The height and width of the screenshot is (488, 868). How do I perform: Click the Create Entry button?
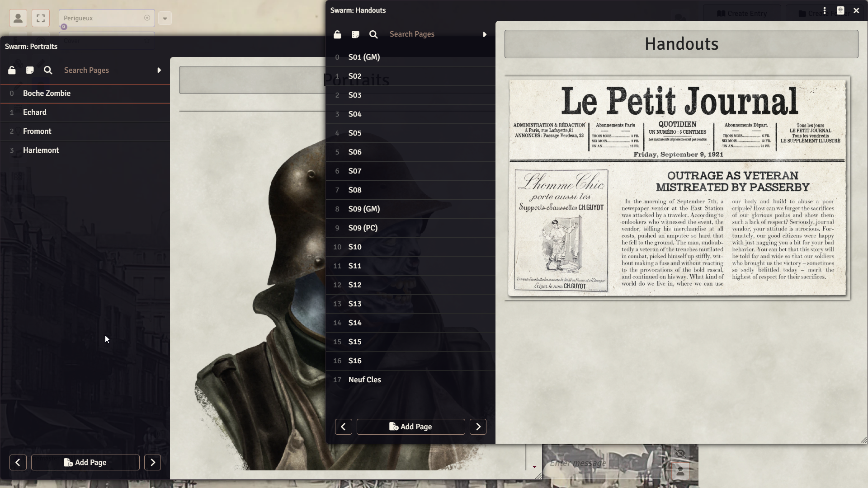[742, 14]
